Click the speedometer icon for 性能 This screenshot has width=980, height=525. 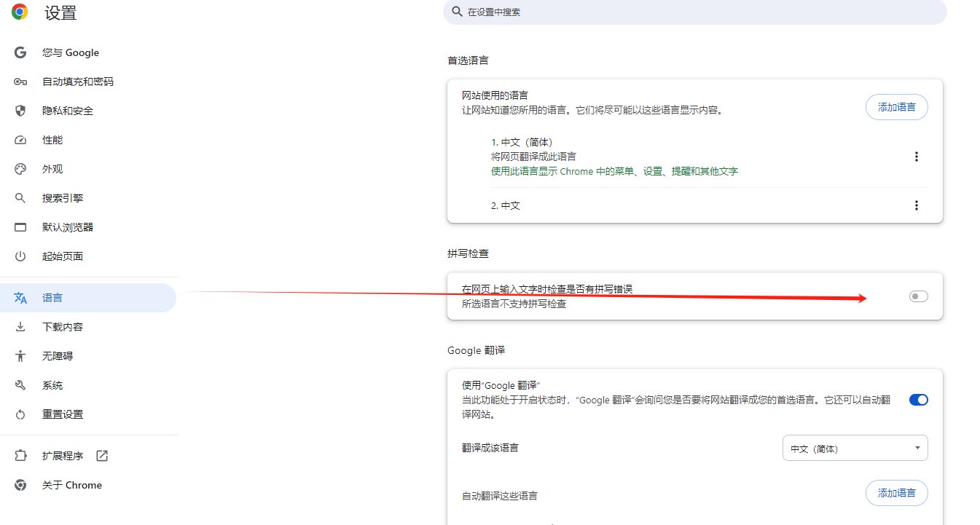pyautogui.click(x=20, y=140)
